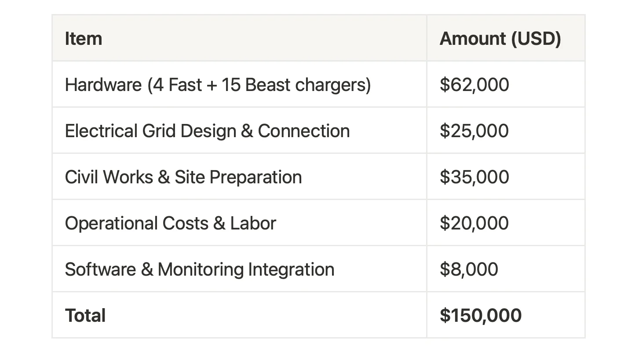Click the Civil Works & Site Preparation cell

point(239,177)
